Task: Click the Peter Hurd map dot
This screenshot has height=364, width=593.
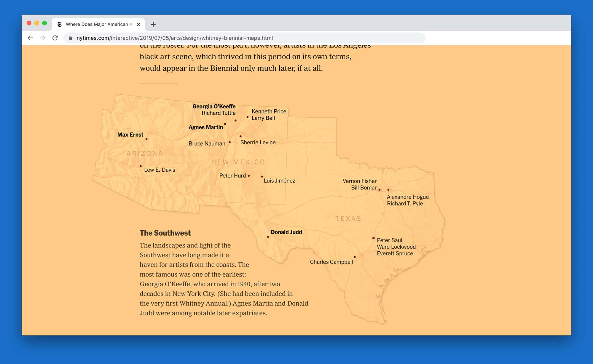Action: pos(249,176)
